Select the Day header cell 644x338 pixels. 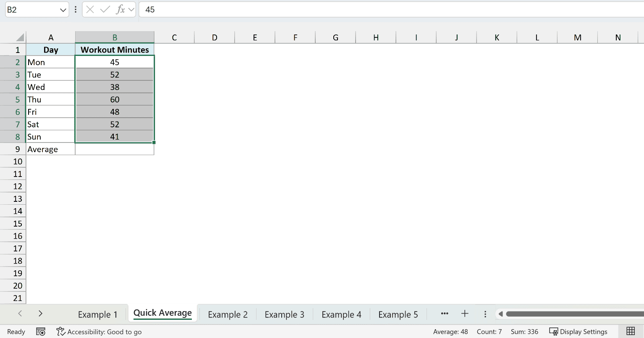[51, 50]
